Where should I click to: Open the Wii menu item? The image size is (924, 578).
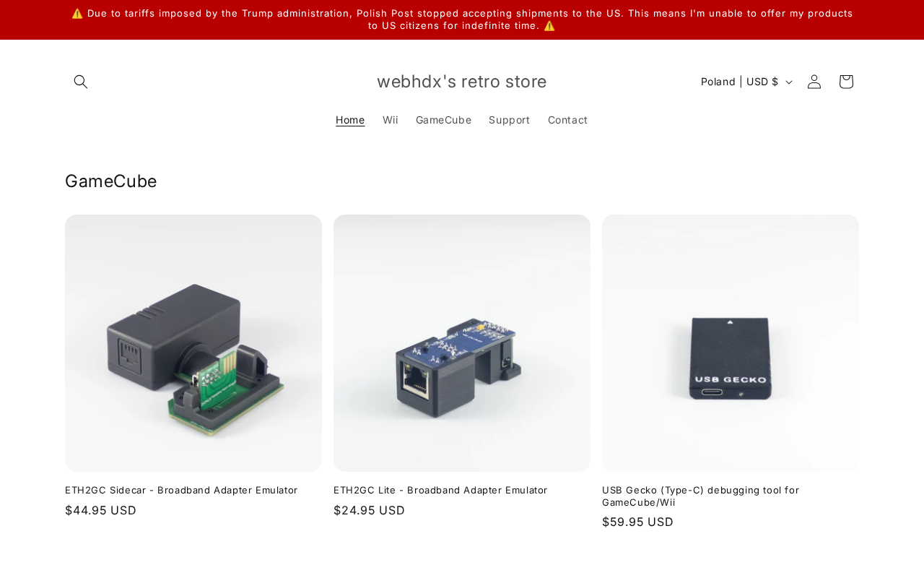click(391, 120)
